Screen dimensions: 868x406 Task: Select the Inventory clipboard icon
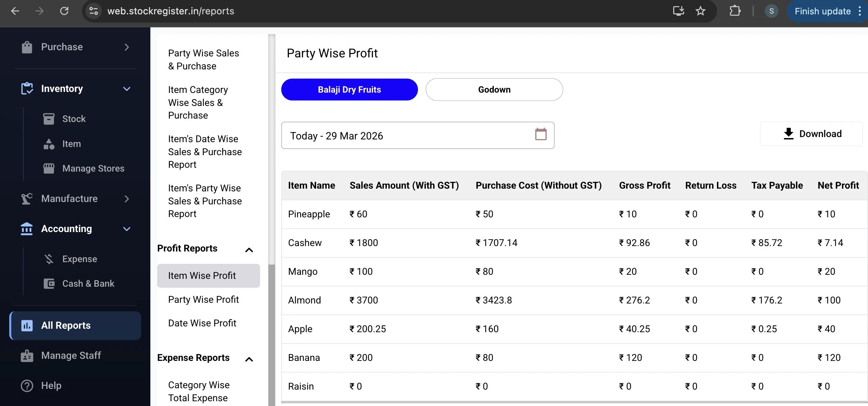[27, 89]
